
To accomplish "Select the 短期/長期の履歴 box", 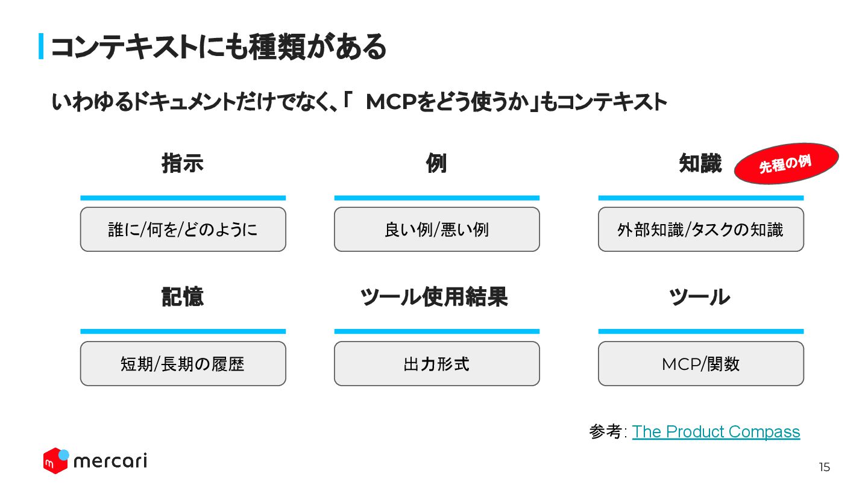I will click(x=183, y=364).
